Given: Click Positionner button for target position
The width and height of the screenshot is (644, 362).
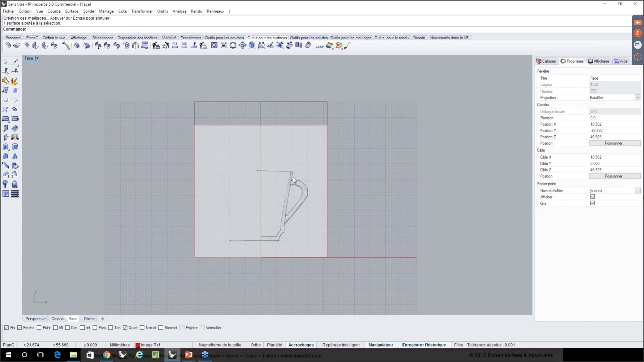Looking at the screenshot, I should click(x=615, y=176).
